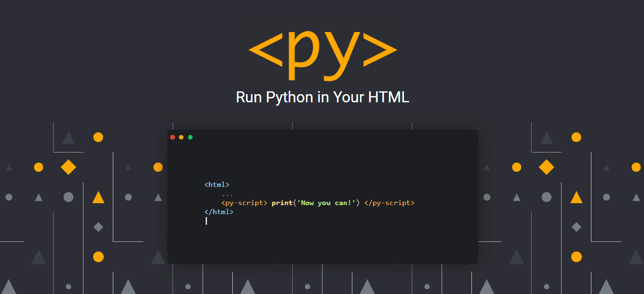Click the gray ellipsis line in code
The height and width of the screenshot is (294, 644).
tap(227, 194)
